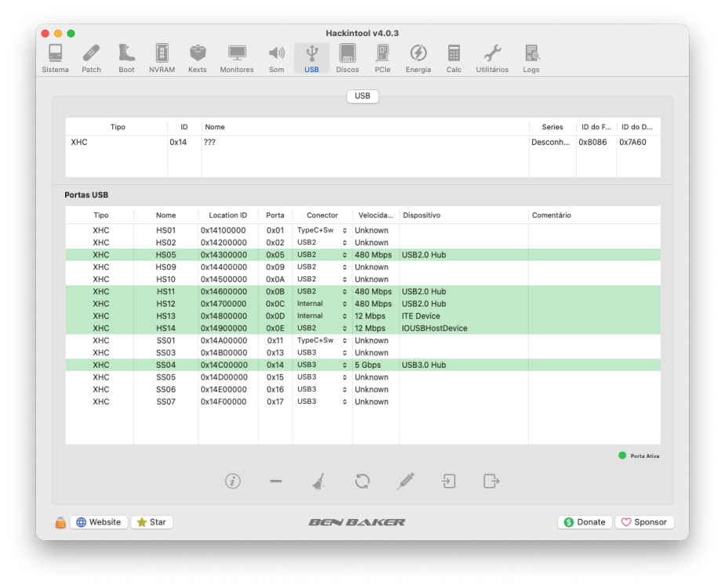Select the ITE Device entry
Viewport: 725px width, 588px height.
click(x=421, y=316)
